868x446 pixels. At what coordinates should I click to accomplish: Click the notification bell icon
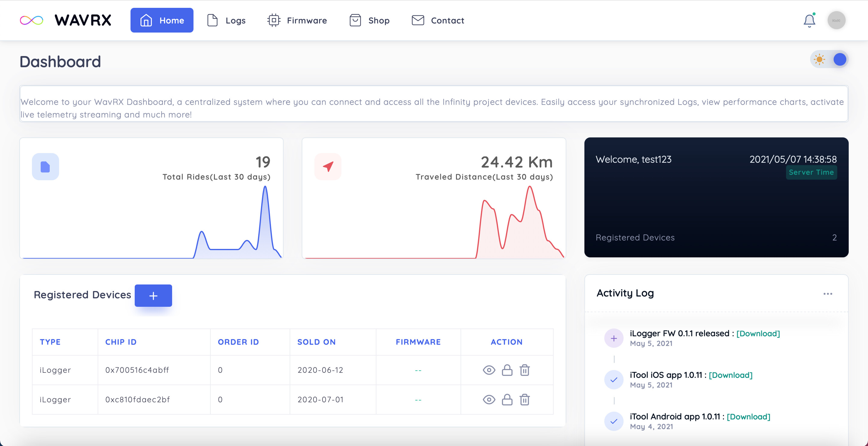(809, 20)
